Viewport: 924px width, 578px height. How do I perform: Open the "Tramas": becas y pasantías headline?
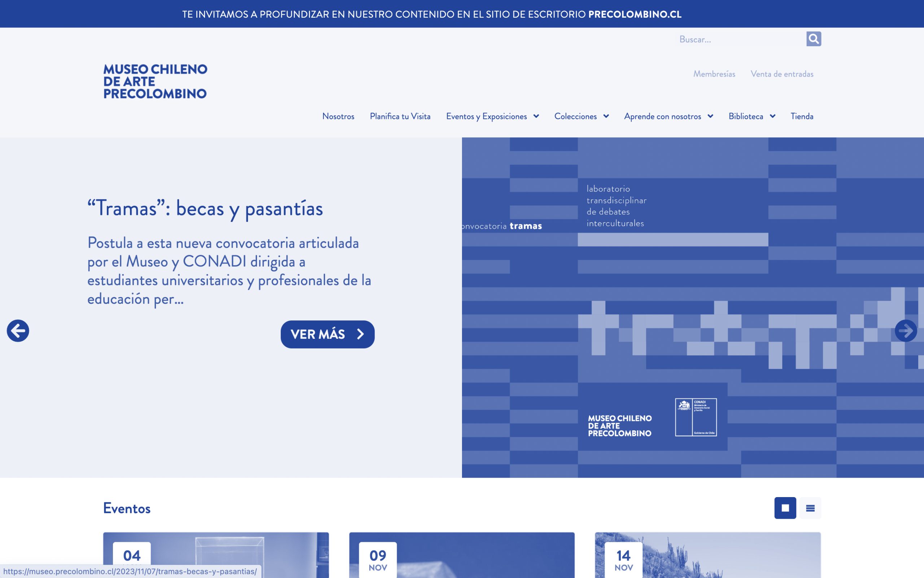point(205,208)
